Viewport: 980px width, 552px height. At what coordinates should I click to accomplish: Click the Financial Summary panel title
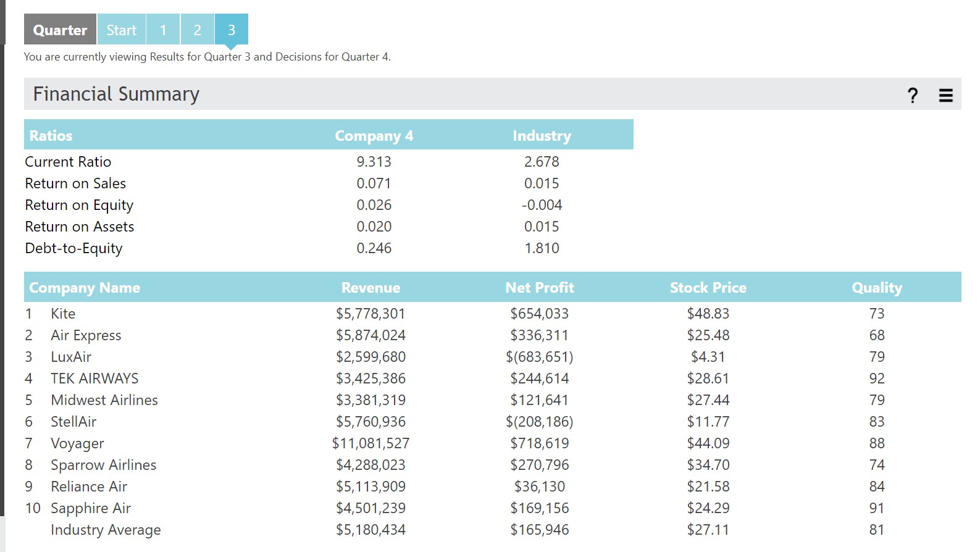(116, 94)
